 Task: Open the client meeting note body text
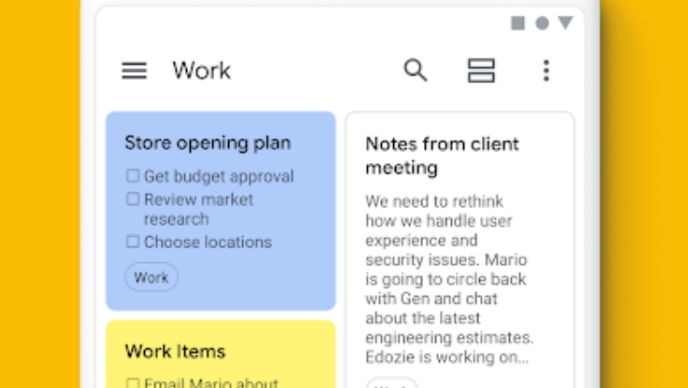(x=449, y=279)
